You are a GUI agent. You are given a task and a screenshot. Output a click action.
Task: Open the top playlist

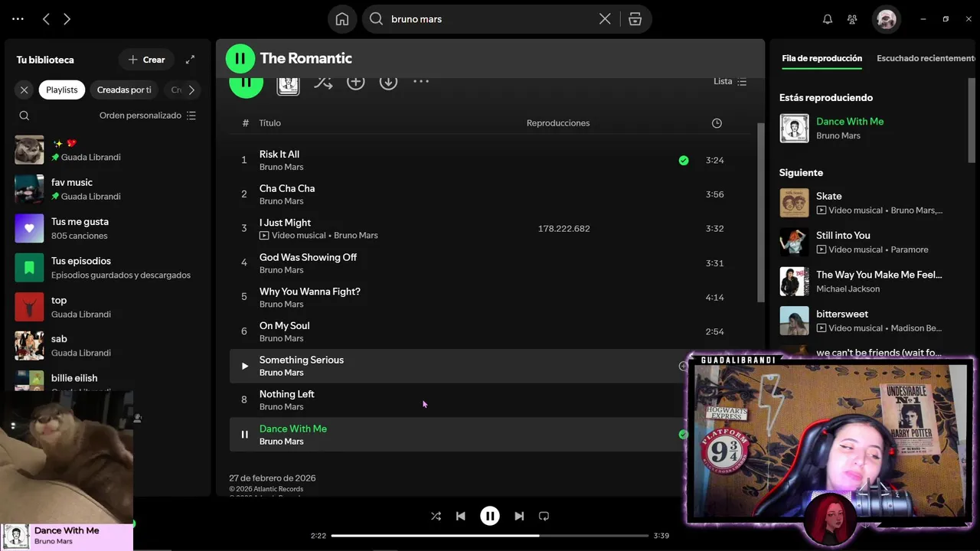click(x=107, y=307)
